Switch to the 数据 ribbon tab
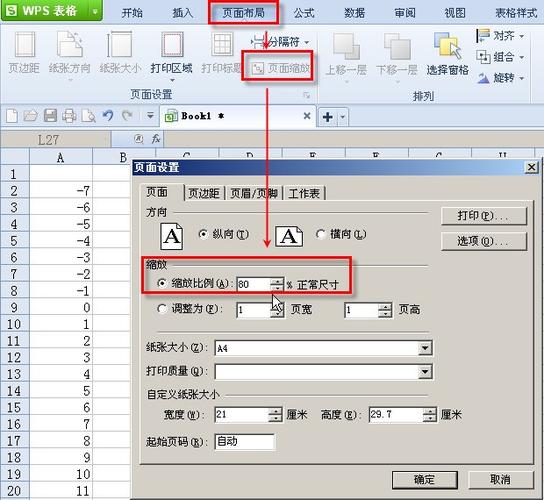Viewport: 544px width, 500px height. click(354, 13)
